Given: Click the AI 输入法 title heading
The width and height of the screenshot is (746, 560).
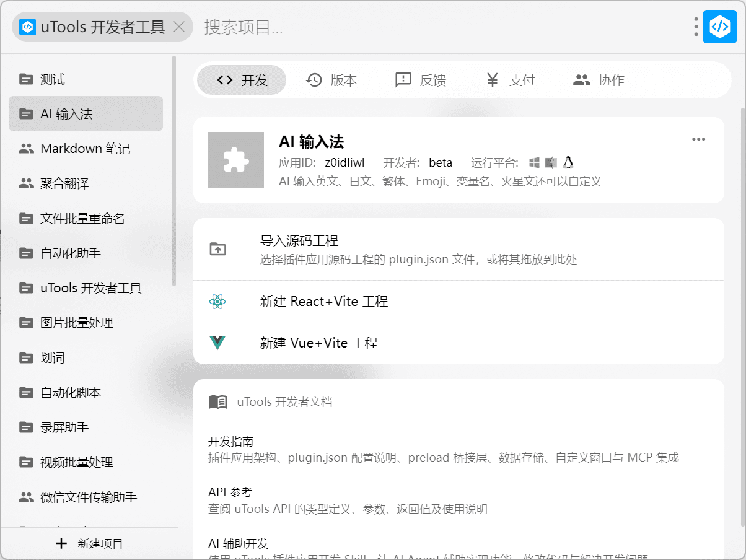Looking at the screenshot, I should tap(311, 142).
